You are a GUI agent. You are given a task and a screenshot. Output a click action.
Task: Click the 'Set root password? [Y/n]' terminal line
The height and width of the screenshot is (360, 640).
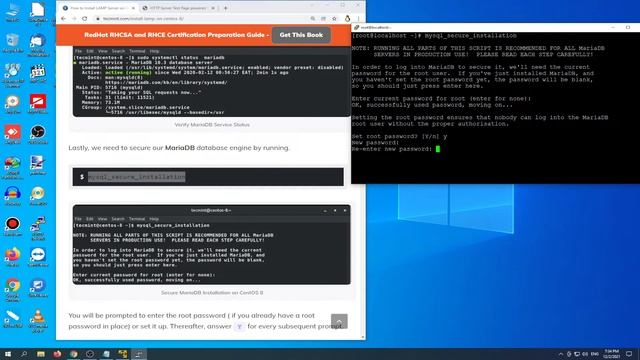pyautogui.click(x=399, y=136)
